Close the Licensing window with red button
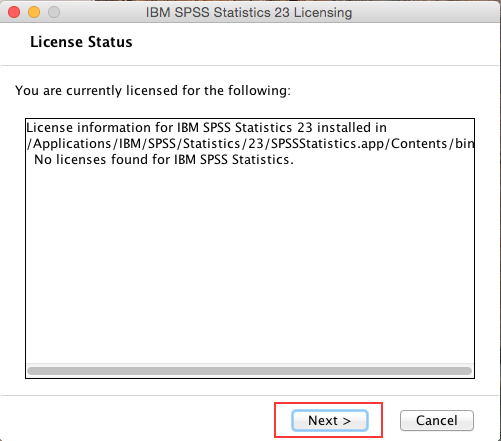Image resolution: width=501 pixels, height=441 pixels. 14,12
